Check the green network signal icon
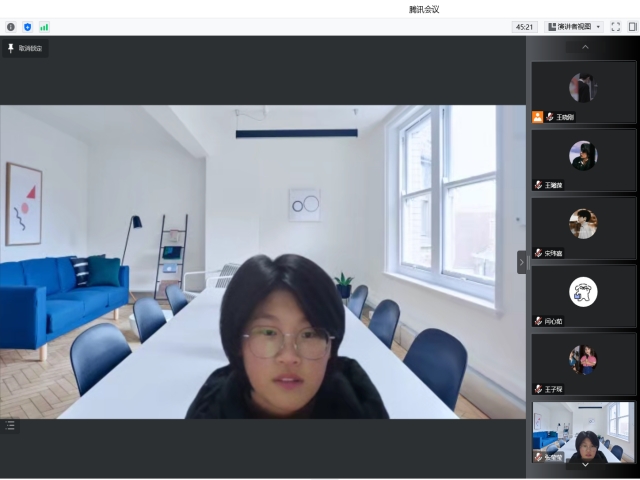Screen dimensions: 640x480 43,27
